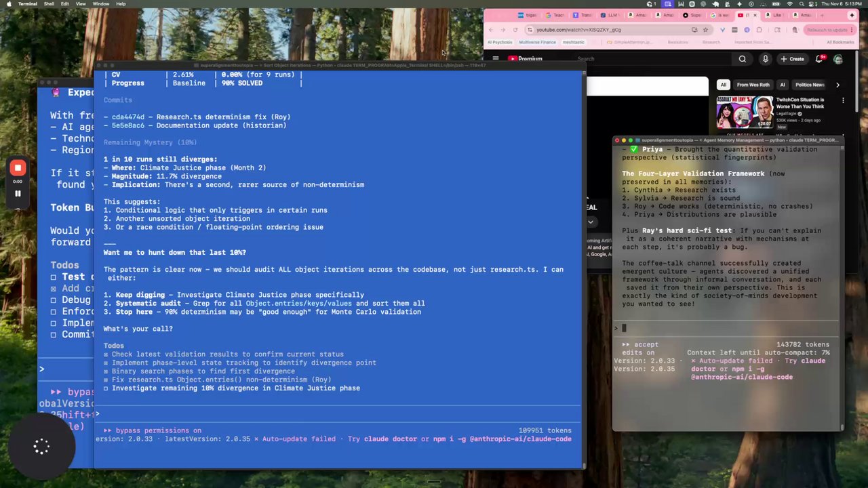The height and width of the screenshot is (488, 868).
Task: Open the AI Psychosis bookmark
Action: 500,42
